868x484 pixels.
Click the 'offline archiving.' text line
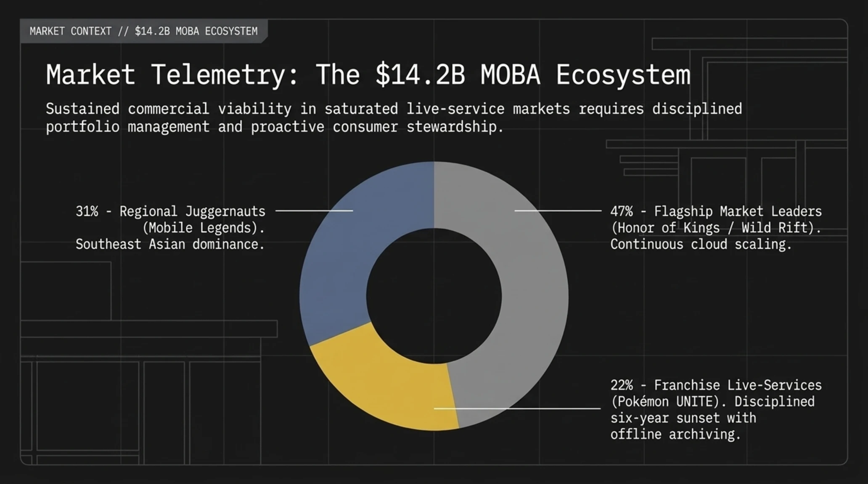pyautogui.click(x=675, y=434)
